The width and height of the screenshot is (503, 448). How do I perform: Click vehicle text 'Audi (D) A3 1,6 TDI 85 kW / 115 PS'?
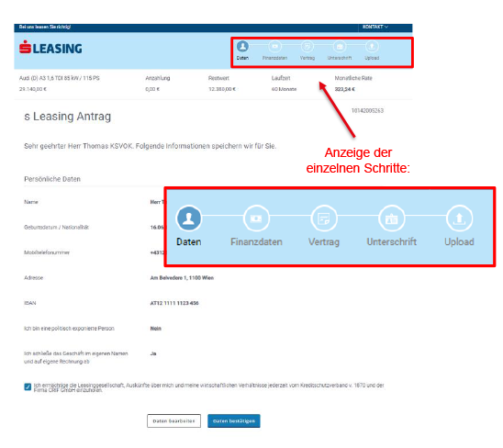point(60,78)
